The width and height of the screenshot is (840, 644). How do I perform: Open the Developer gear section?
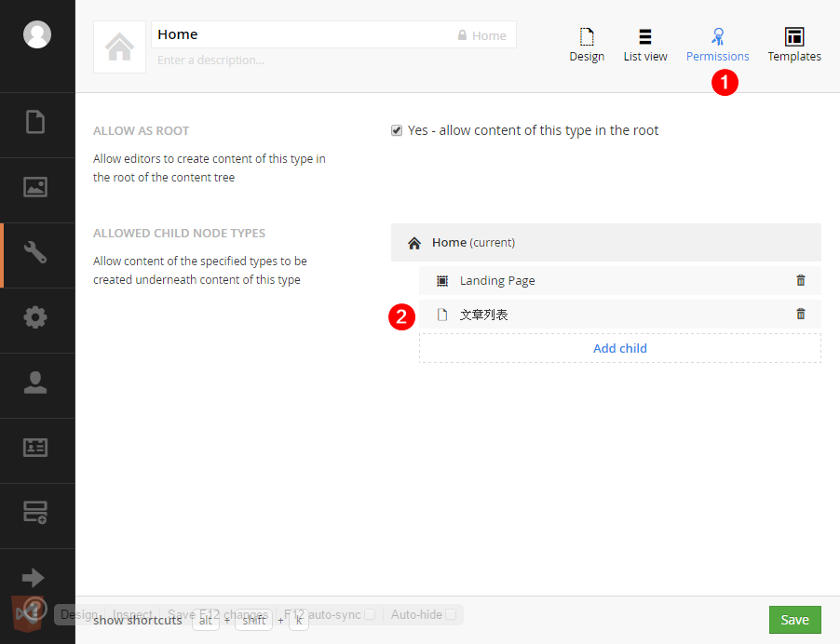point(35,317)
